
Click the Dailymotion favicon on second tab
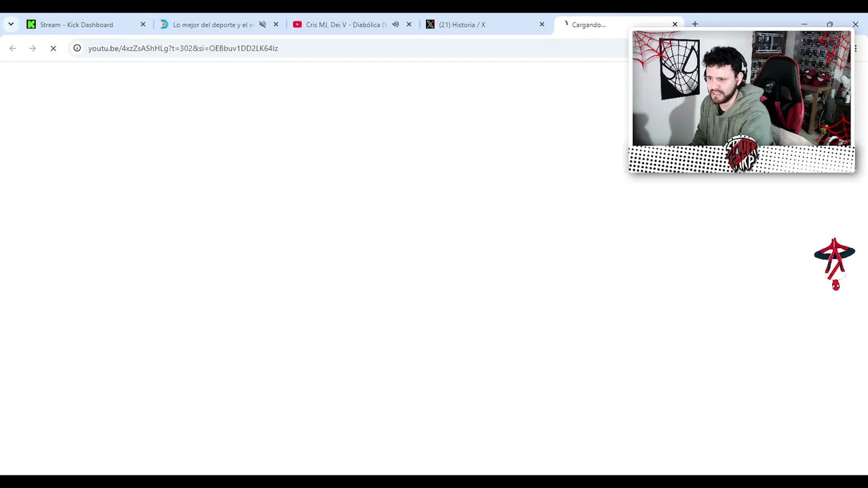[164, 24]
